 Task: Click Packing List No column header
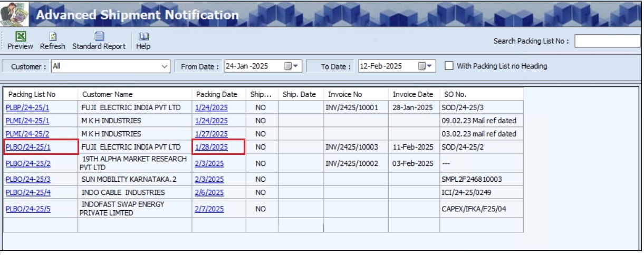click(41, 94)
